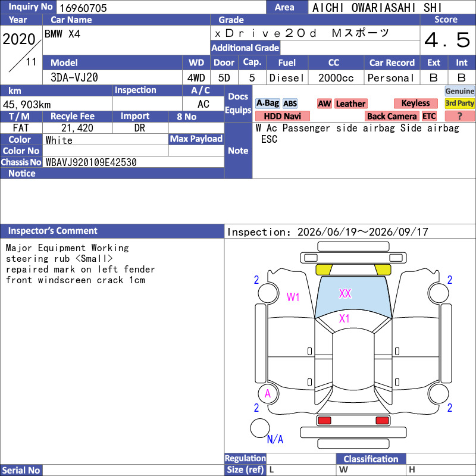Click the N/A spare tire circle
Image resolution: width=476 pixels, height=476 pixels.
[x=260, y=428]
